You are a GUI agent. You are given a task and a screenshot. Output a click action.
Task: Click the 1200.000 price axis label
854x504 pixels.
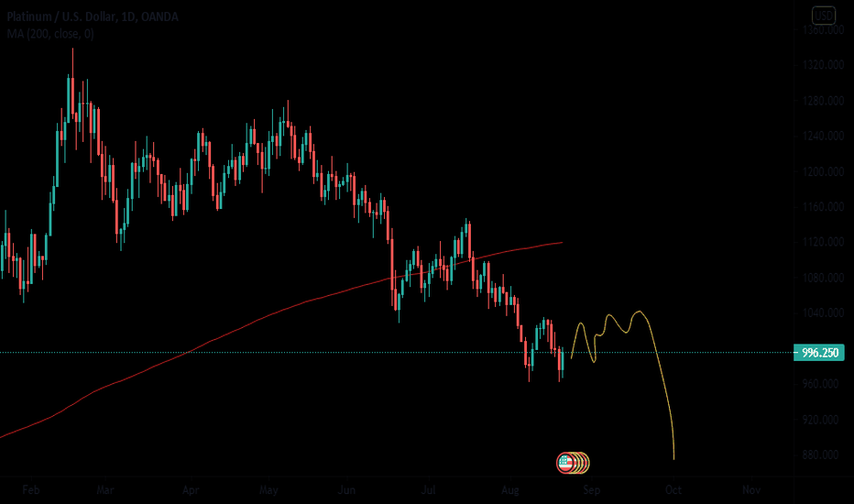click(823, 171)
